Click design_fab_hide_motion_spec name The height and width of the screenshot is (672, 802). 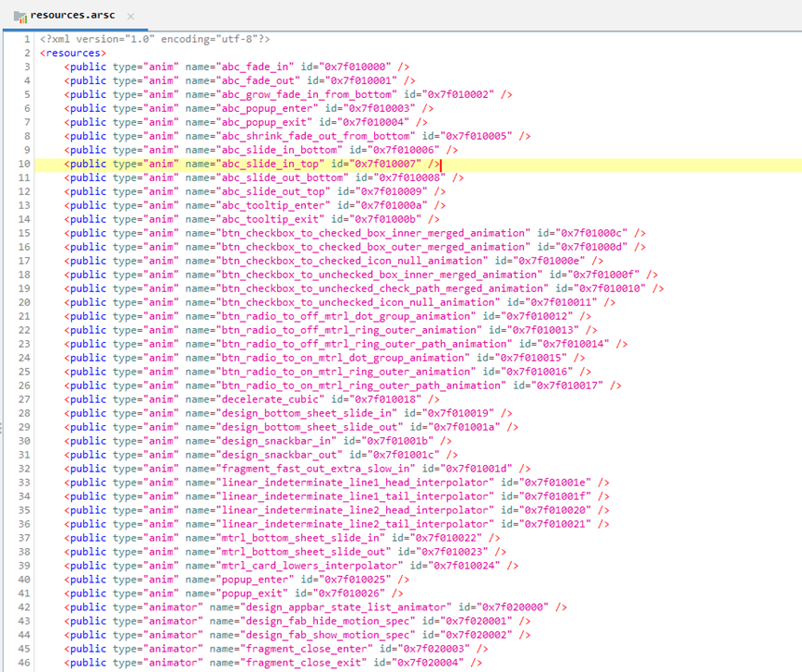pos(328,620)
